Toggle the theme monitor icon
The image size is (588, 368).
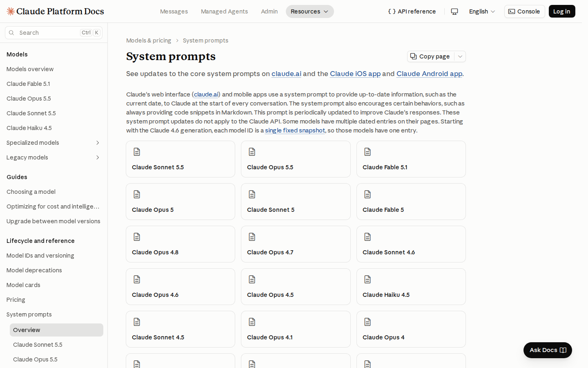coord(454,11)
